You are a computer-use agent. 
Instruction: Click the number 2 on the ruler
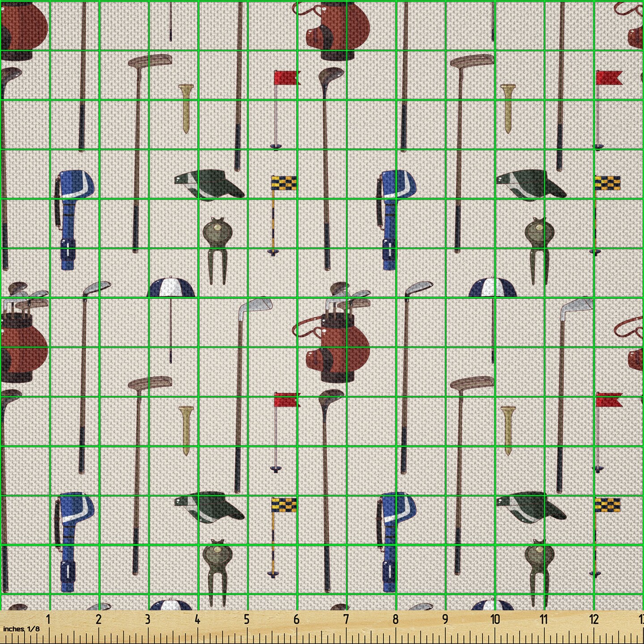pos(98,619)
